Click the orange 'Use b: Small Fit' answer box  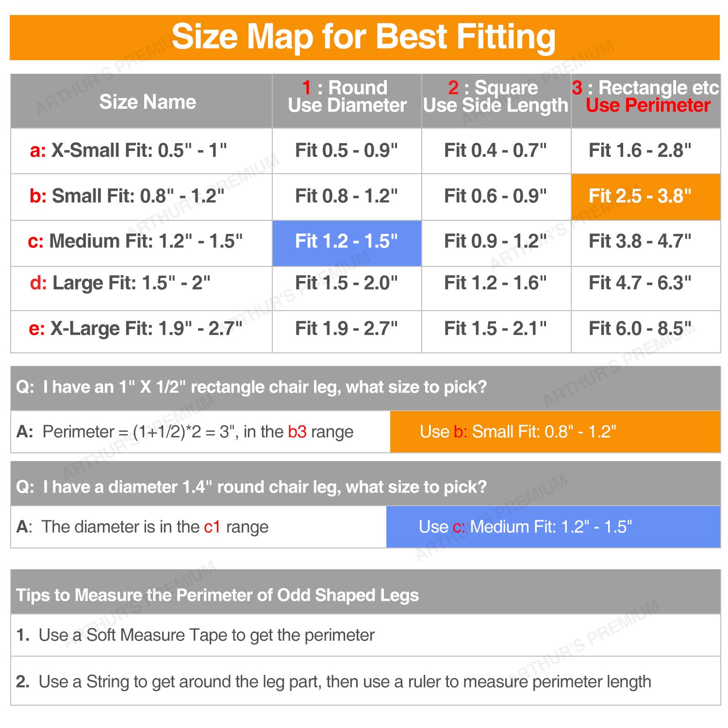pyautogui.click(x=555, y=431)
